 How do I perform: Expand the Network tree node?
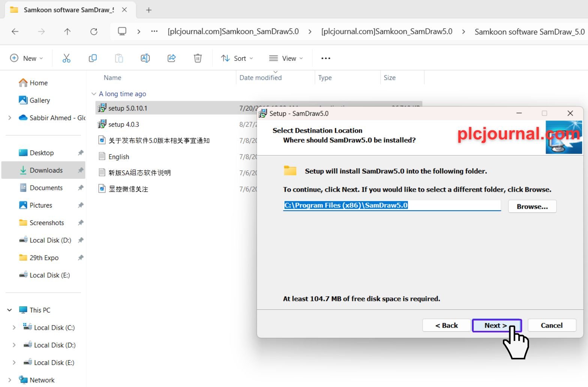(10, 380)
